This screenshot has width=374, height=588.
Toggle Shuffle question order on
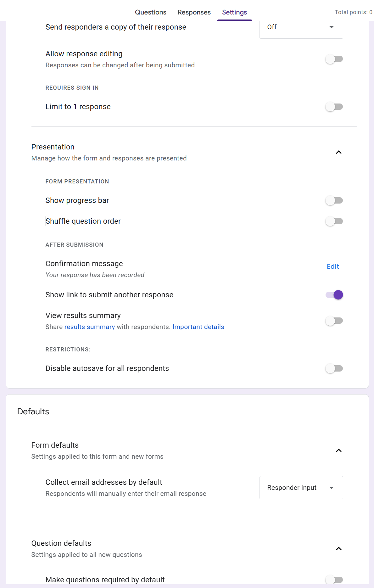(334, 221)
